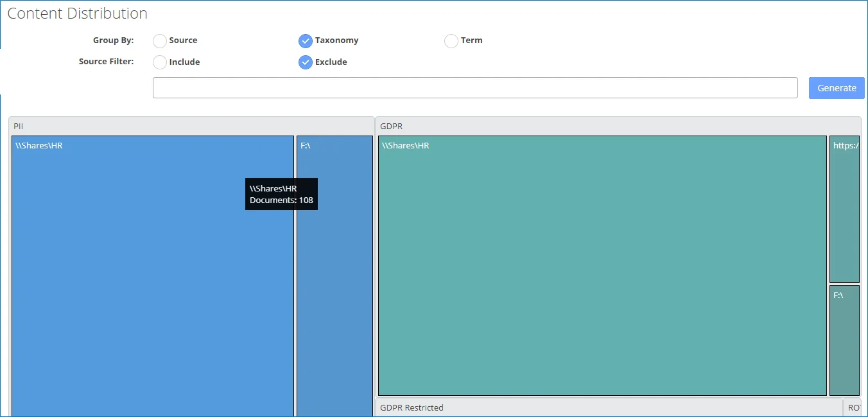
Task: Select the PII taxonomy header
Action: pos(191,126)
